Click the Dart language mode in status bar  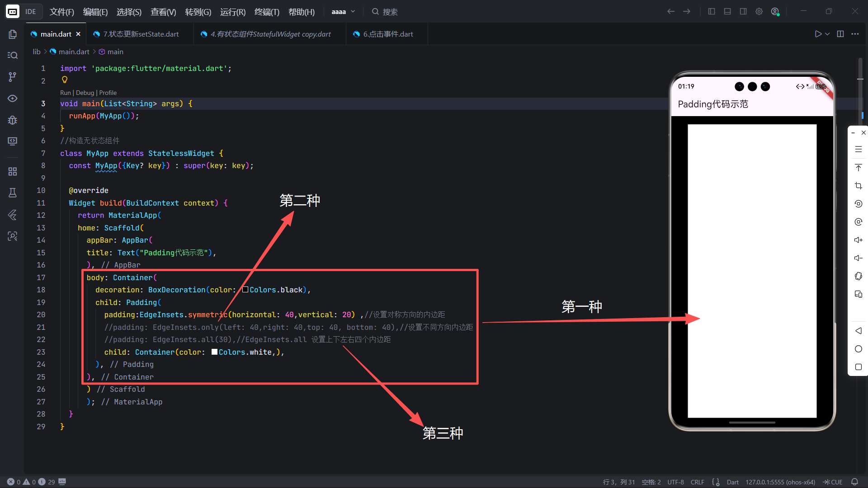click(732, 482)
